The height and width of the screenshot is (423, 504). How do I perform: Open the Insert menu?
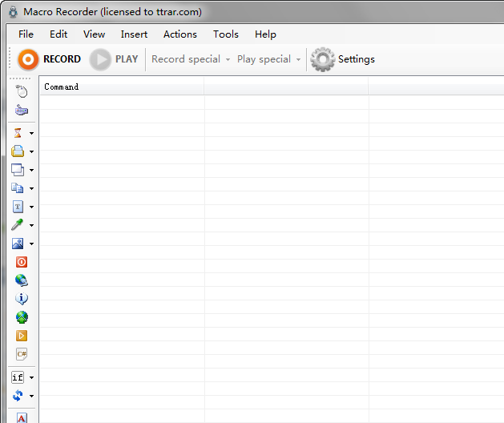(x=134, y=34)
